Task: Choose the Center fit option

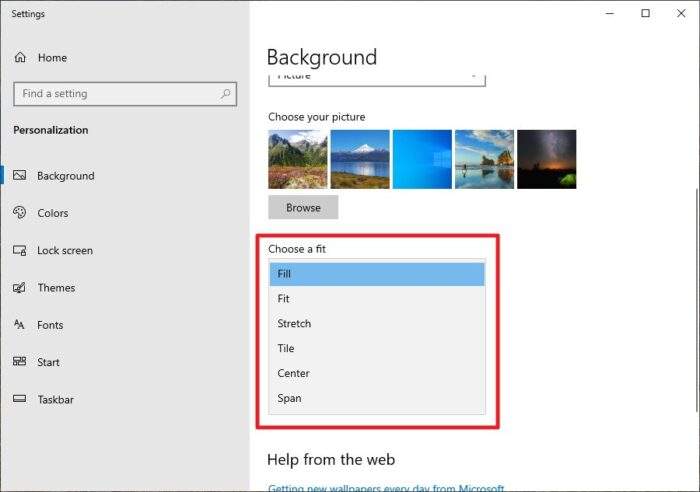Action: coord(377,373)
